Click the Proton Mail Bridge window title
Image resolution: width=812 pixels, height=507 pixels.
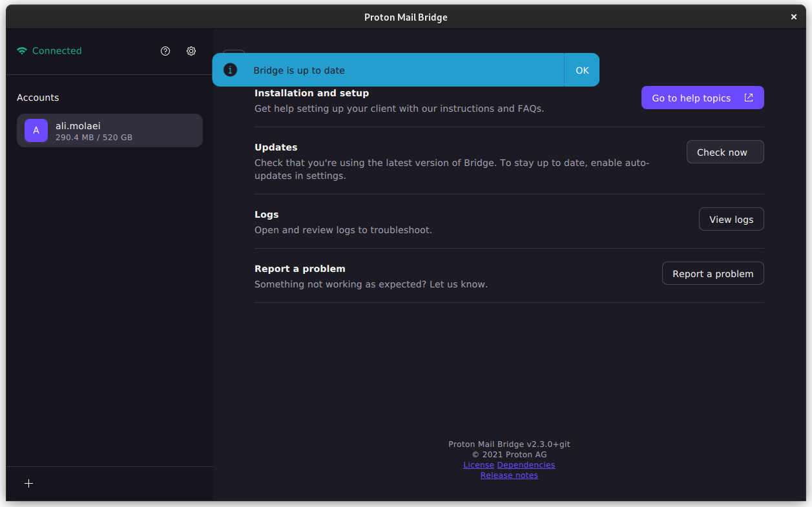pyautogui.click(x=406, y=17)
